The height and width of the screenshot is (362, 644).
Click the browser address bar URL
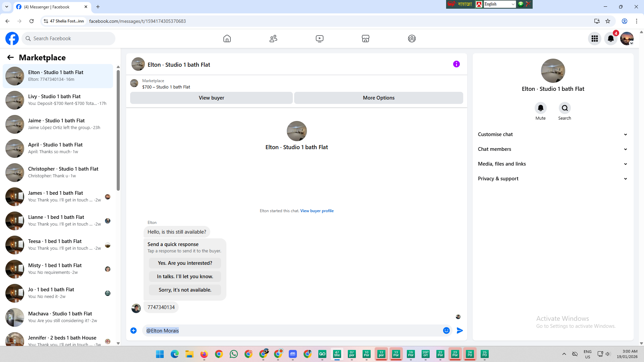138,21
